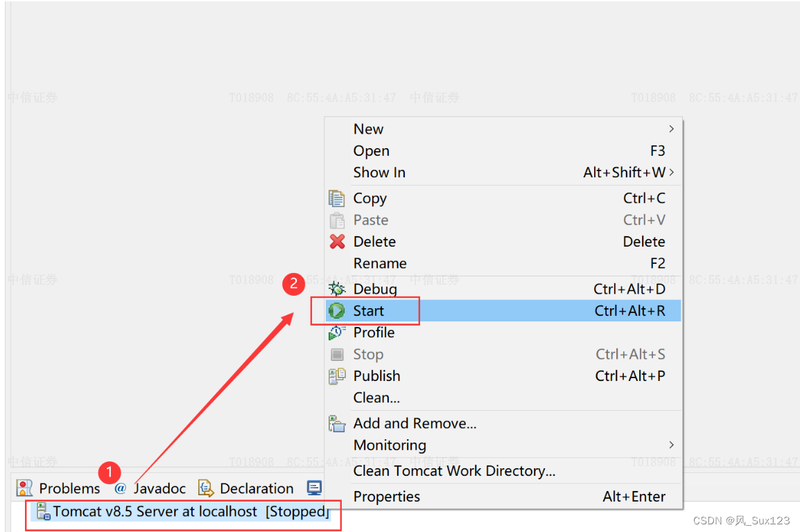Click the Declaration tab icon

point(206,488)
